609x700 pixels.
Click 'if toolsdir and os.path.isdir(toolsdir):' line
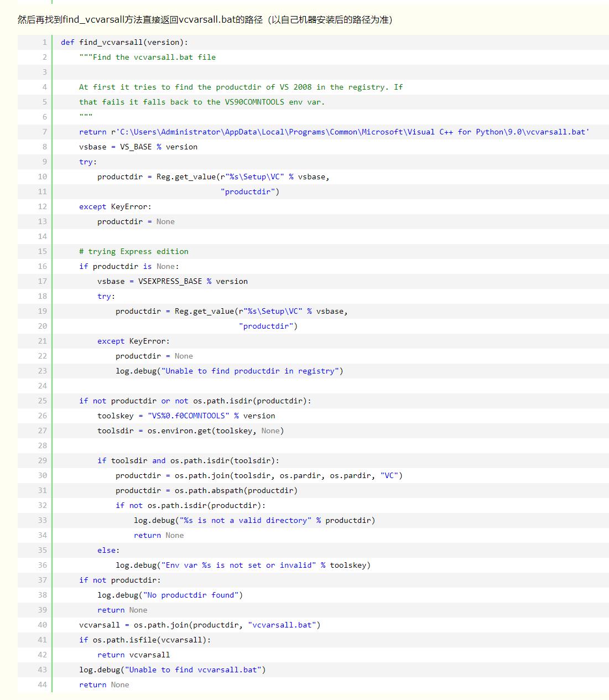pyautogui.click(x=189, y=460)
